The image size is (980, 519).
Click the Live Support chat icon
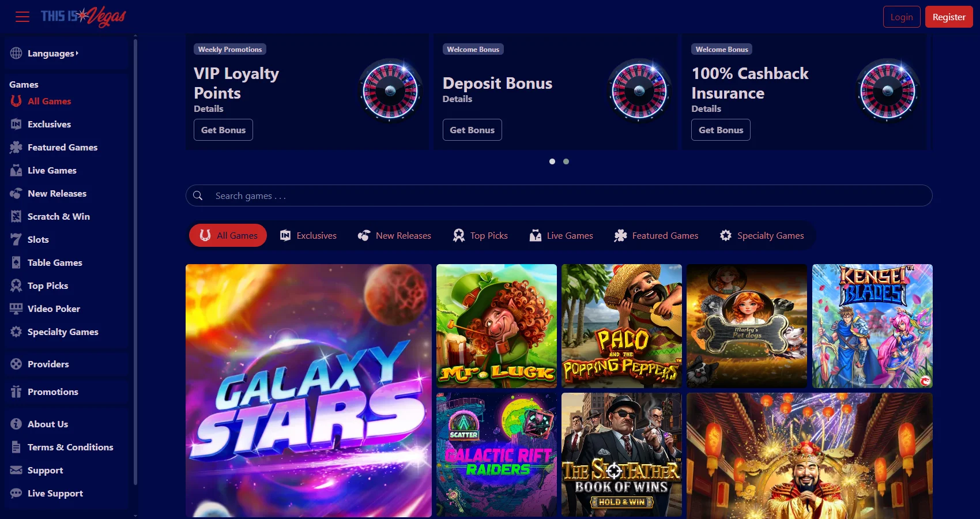16,493
